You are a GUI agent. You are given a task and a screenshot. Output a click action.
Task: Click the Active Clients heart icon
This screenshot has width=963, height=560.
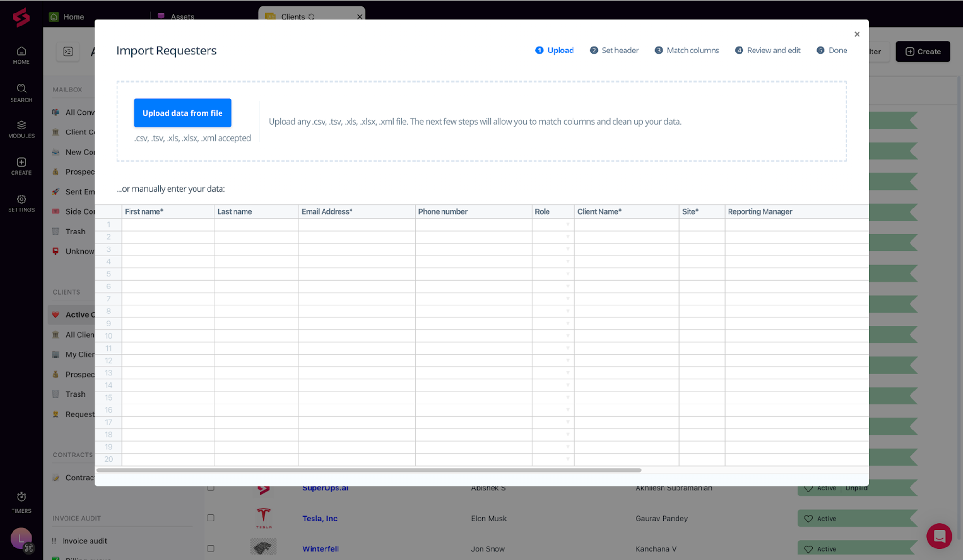point(56,315)
